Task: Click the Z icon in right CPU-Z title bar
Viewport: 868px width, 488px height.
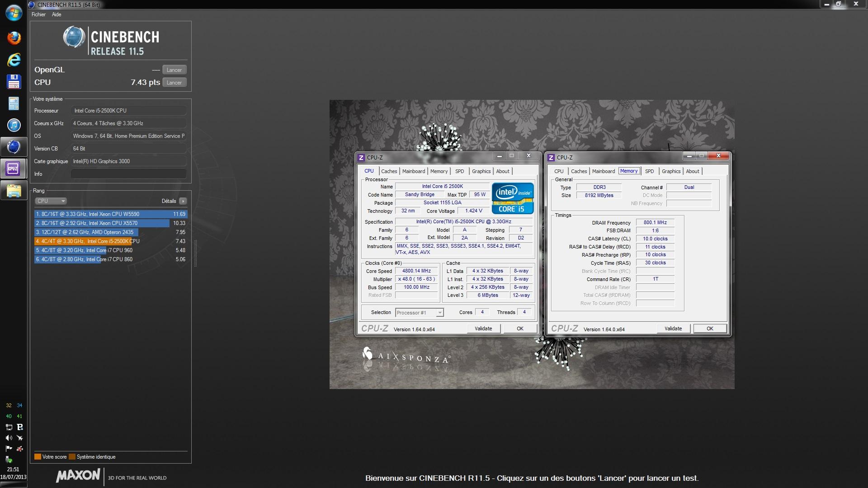Action: 551,158
